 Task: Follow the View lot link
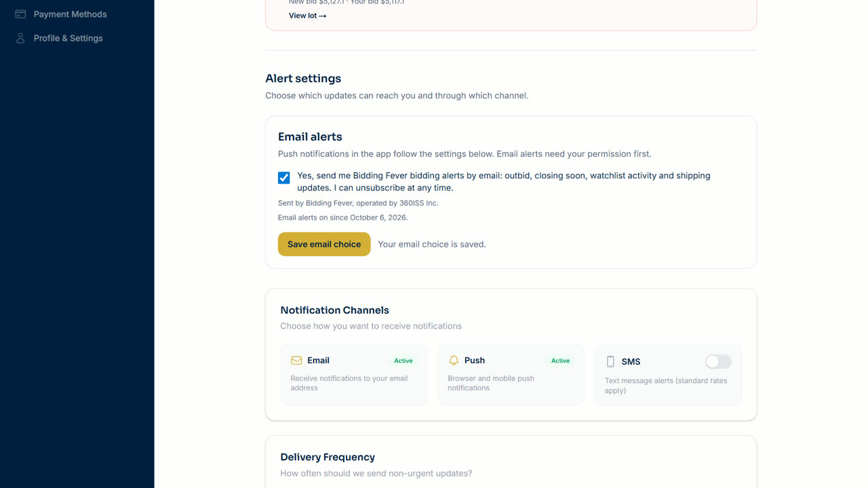coord(307,16)
